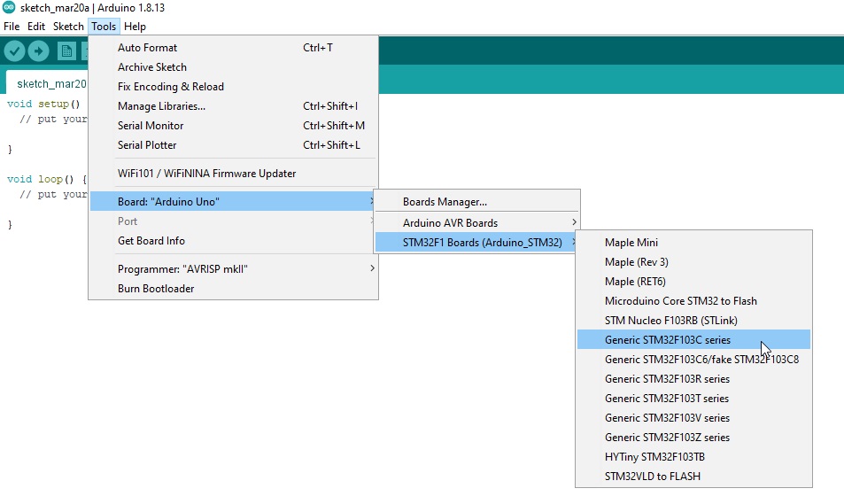
Task: Select Microduino Core STM32 to Flash
Action: click(x=693, y=300)
